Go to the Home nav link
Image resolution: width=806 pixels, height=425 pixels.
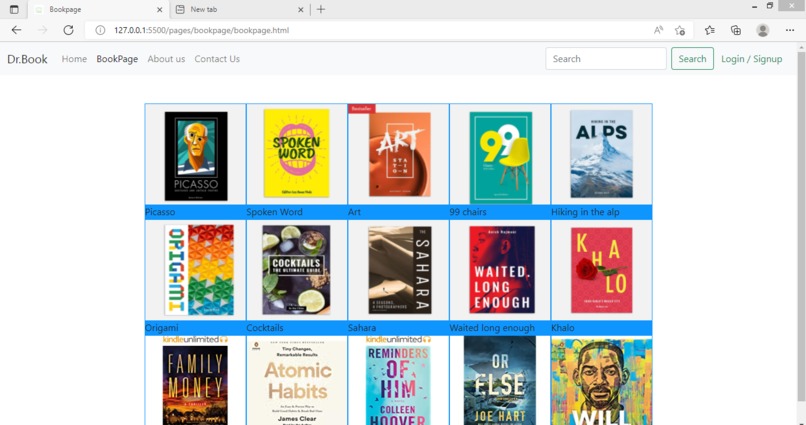(74, 59)
